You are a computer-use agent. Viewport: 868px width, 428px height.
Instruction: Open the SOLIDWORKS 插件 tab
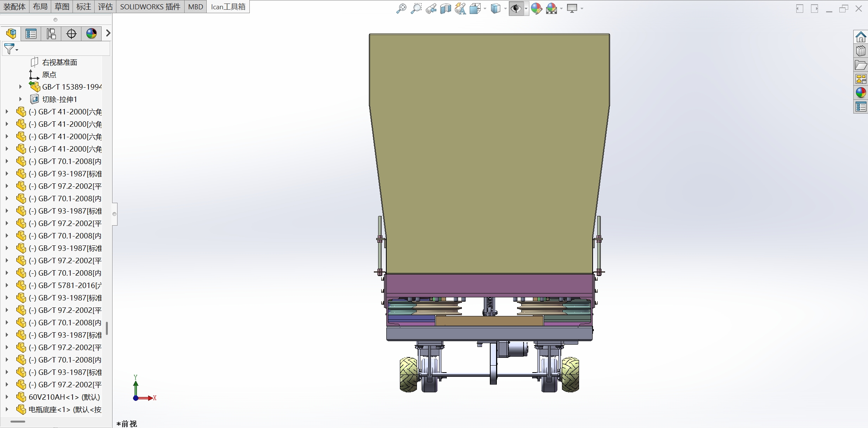[150, 7]
